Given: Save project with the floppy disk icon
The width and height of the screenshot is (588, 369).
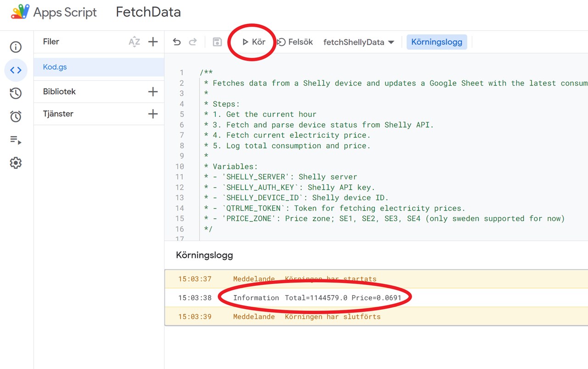Looking at the screenshot, I should pyautogui.click(x=217, y=42).
